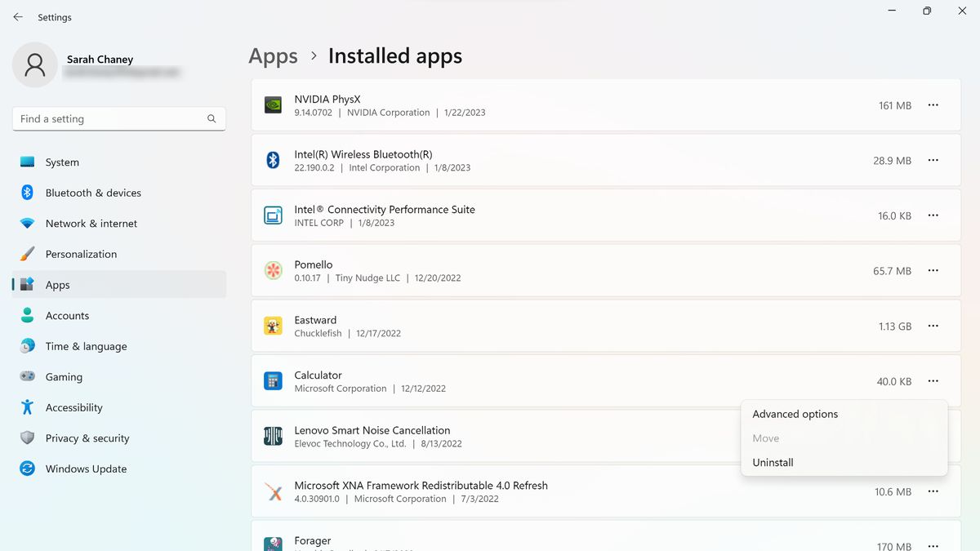Select the Eastward game icon
The height and width of the screenshot is (551, 980).
click(x=273, y=326)
